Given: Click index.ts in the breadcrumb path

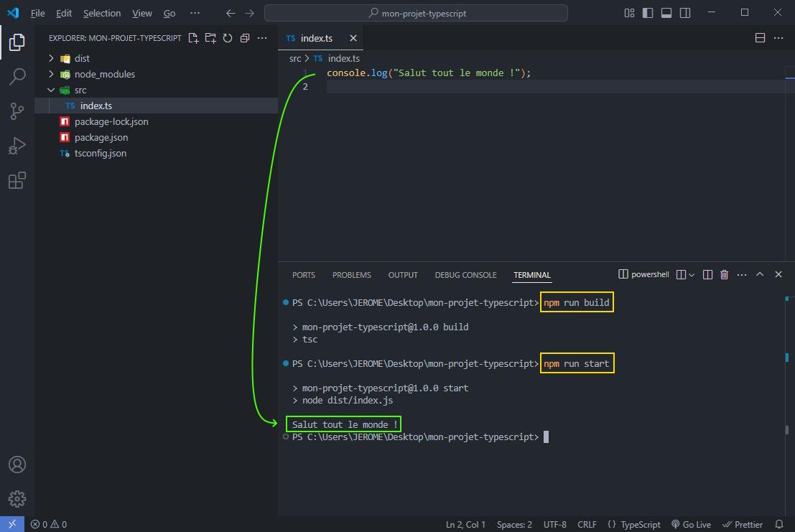Looking at the screenshot, I should point(344,58).
